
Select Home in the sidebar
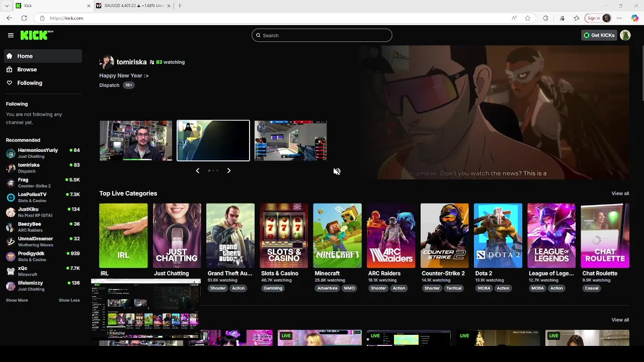coord(43,56)
